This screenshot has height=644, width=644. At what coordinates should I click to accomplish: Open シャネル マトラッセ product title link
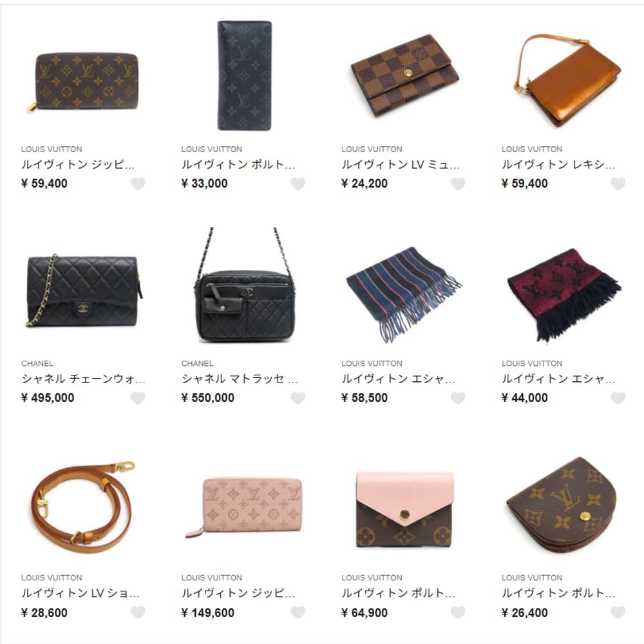point(240,378)
